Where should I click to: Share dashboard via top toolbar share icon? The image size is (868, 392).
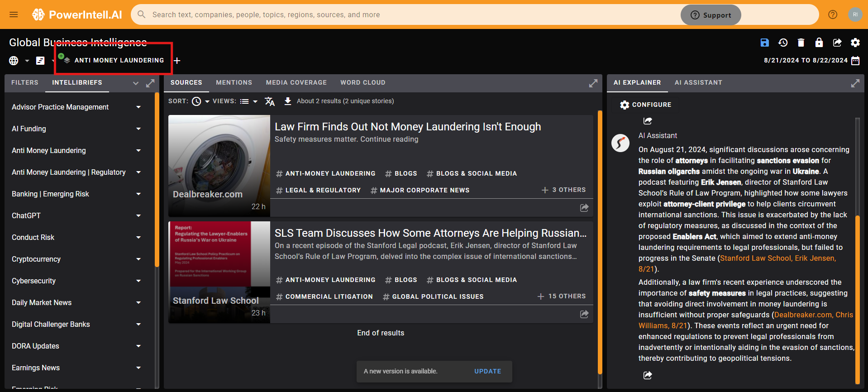tap(837, 43)
